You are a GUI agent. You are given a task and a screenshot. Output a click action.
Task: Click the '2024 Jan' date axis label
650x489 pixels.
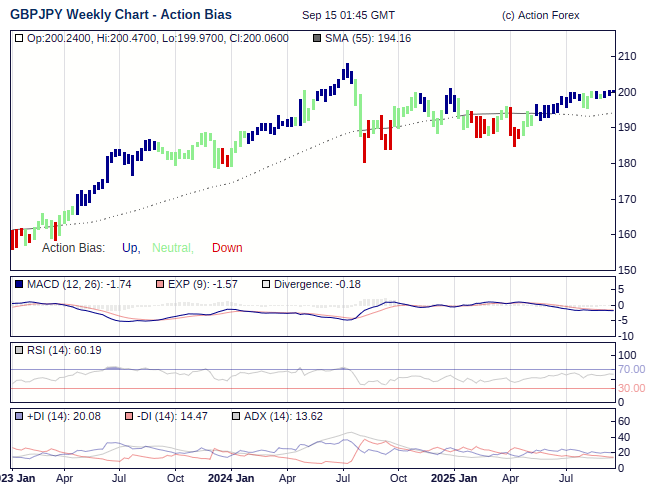tap(232, 478)
